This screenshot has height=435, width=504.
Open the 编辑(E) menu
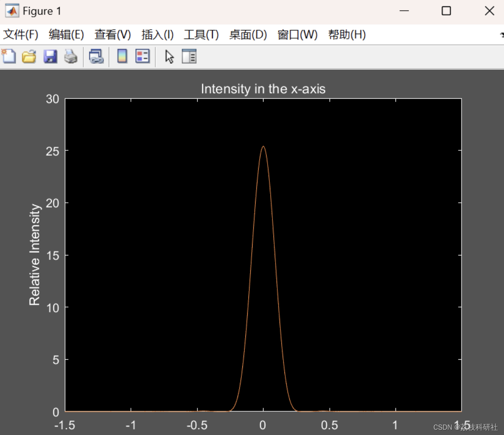66,34
